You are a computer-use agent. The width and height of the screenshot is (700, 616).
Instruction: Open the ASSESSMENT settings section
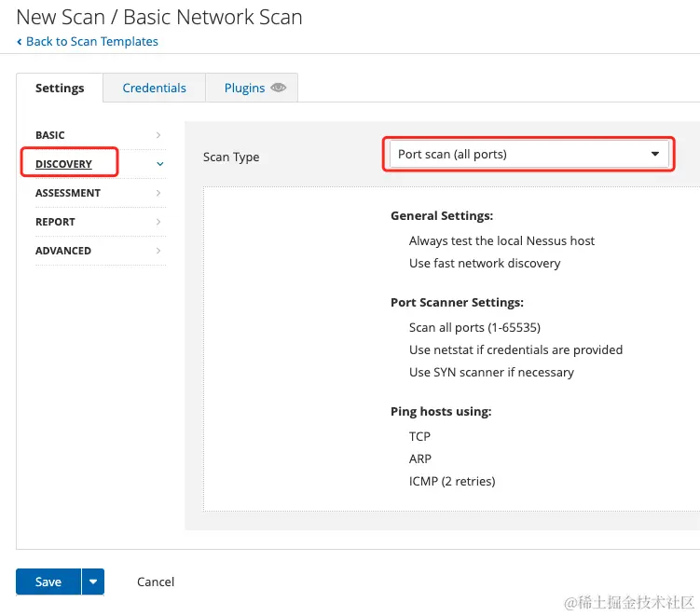(68, 193)
